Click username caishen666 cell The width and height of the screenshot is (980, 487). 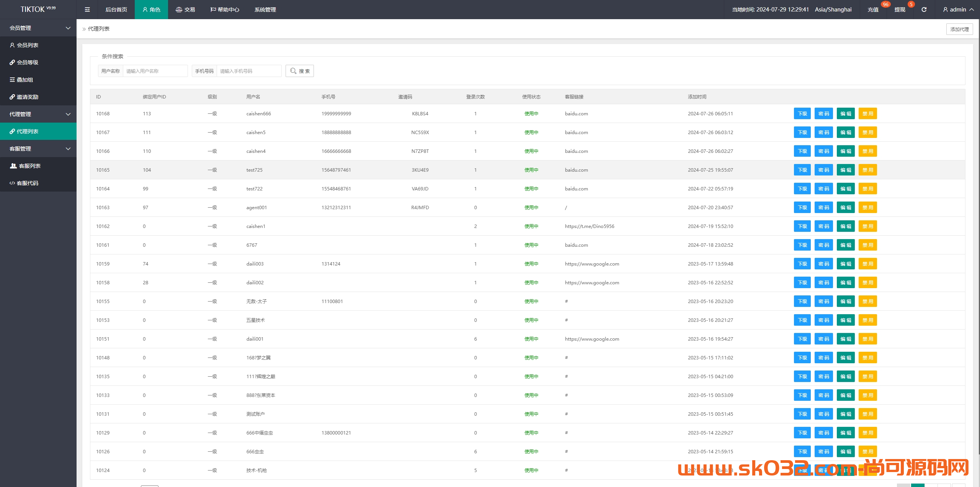(x=259, y=113)
